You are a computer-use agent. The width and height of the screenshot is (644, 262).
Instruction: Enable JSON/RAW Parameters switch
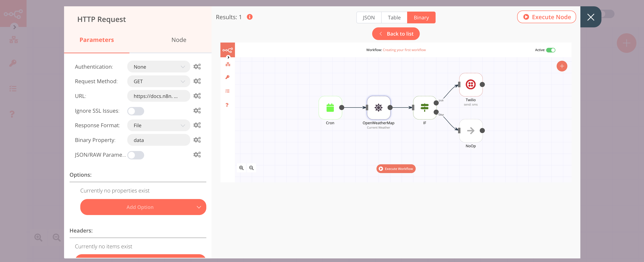click(136, 155)
